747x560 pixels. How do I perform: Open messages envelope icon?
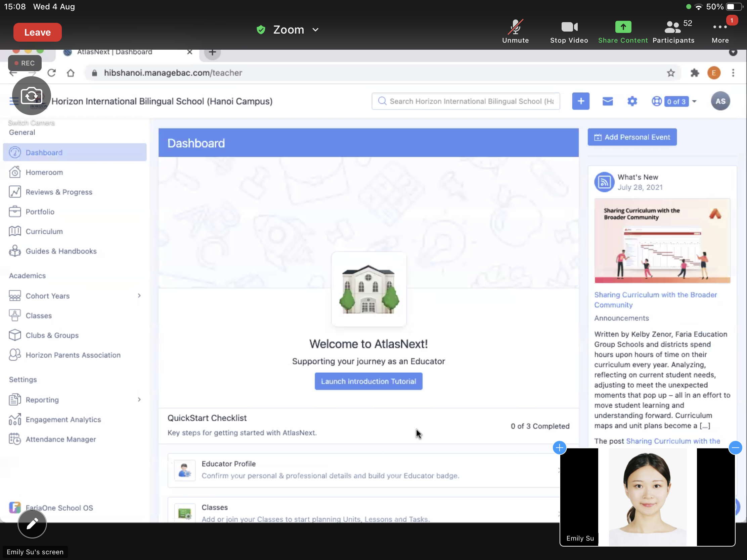click(607, 101)
